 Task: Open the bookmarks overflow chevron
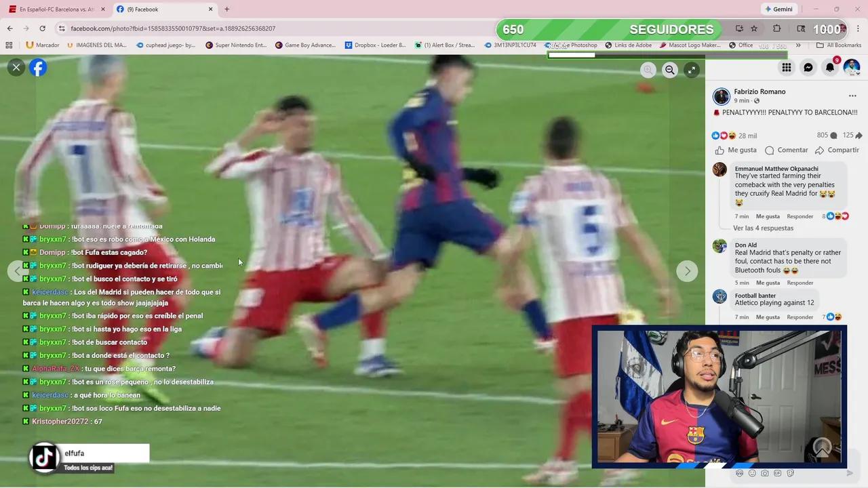800,45
